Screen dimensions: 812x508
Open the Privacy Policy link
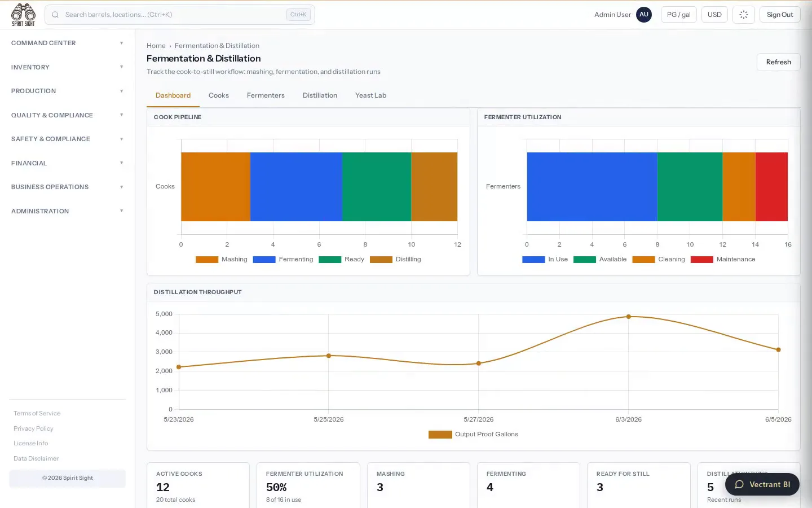(x=33, y=428)
